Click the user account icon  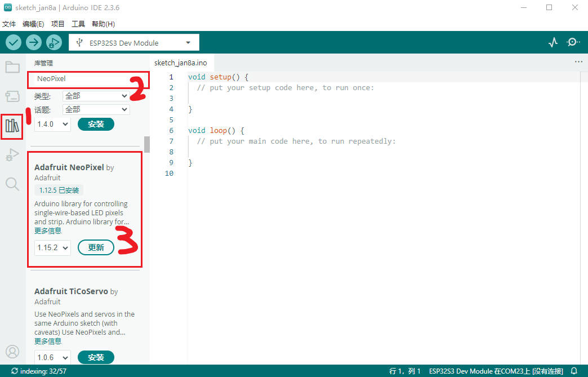click(x=12, y=352)
